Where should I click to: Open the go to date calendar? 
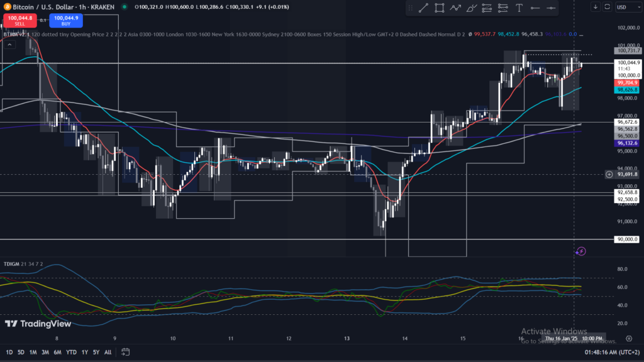pos(126,352)
